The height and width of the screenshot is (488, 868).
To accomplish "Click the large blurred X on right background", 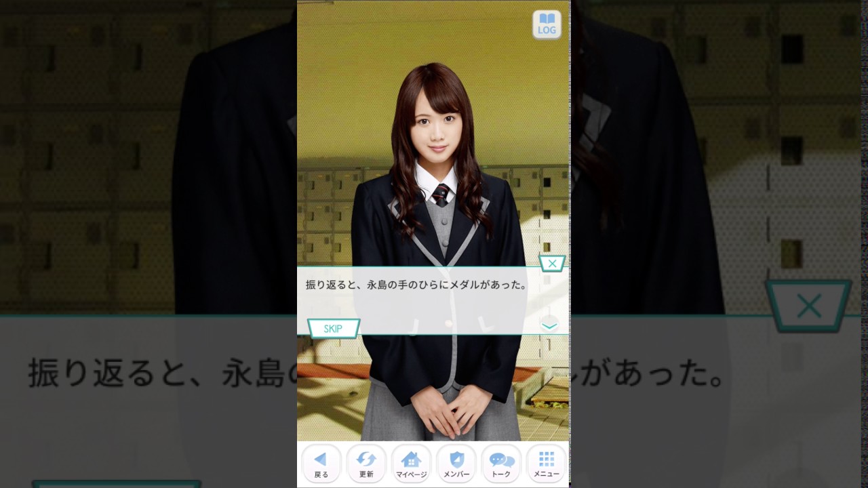I will pyautogui.click(x=809, y=306).
